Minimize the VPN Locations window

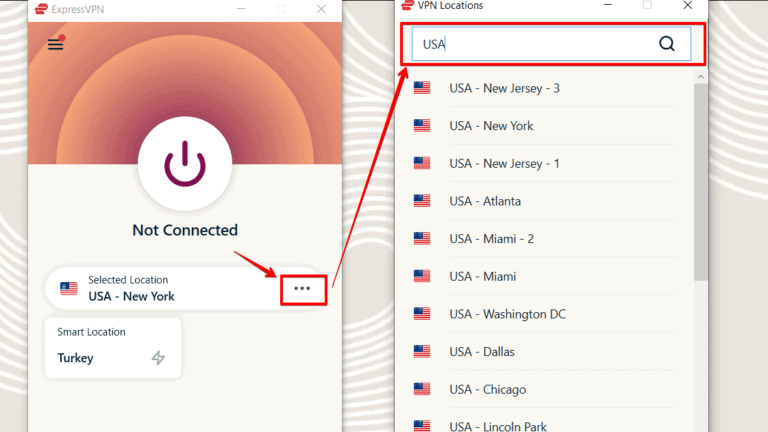[607, 5]
